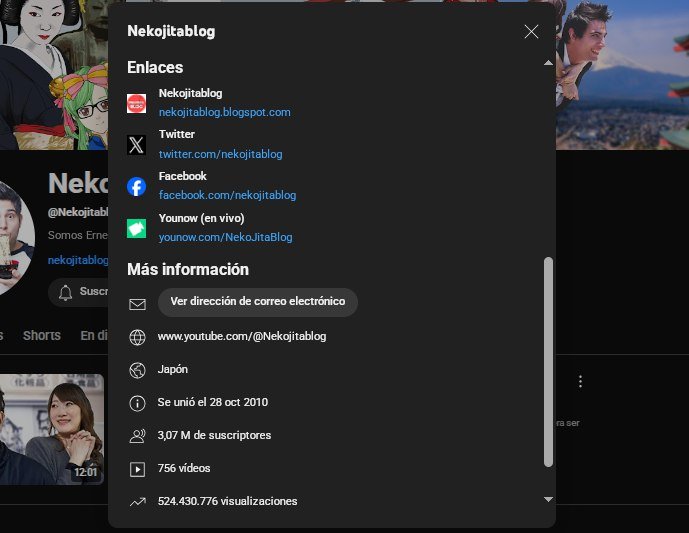689x533 pixels.
Task: Click the Younow (en vivo) label
Action: (201, 218)
